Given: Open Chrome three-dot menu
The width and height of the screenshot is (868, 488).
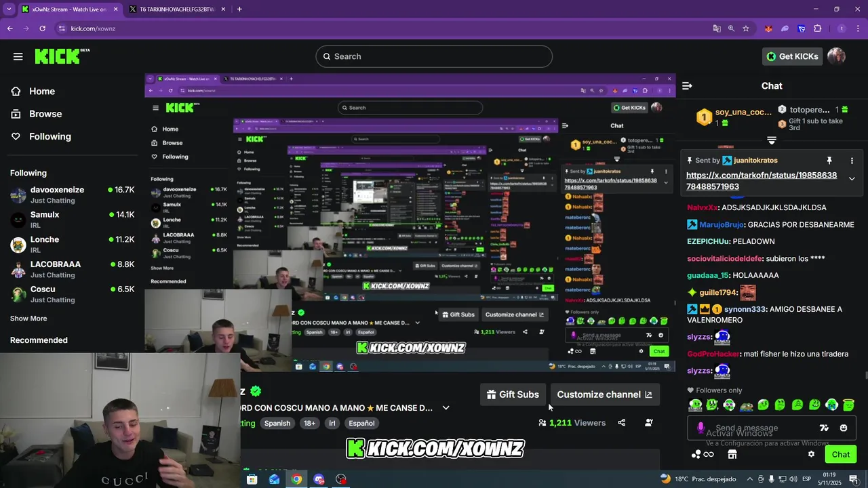Looking at the screenshot, I should pos(858,28).
